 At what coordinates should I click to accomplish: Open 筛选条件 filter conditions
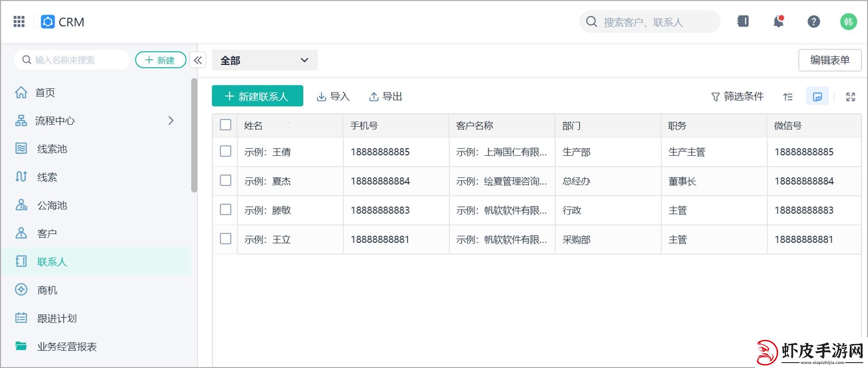coord(737,97)
